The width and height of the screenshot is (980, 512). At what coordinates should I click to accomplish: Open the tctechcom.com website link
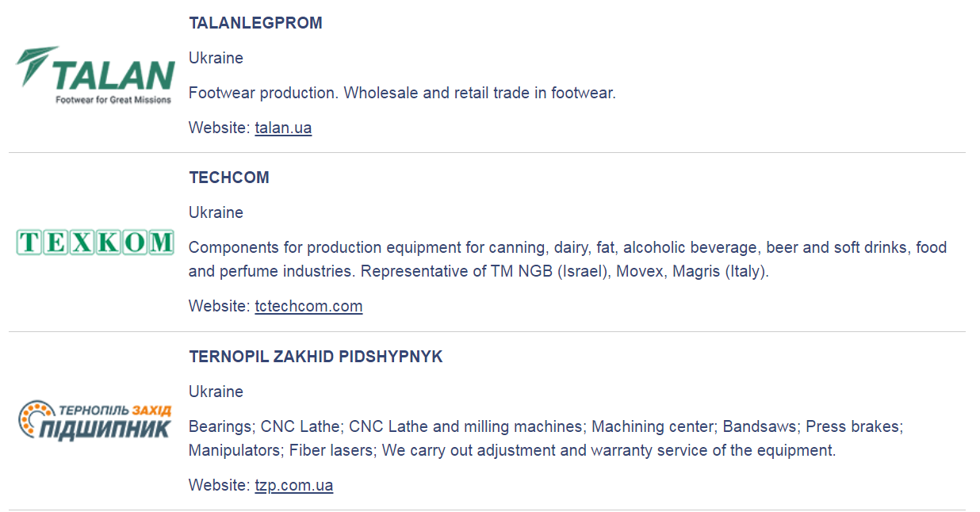click(308, 306)
